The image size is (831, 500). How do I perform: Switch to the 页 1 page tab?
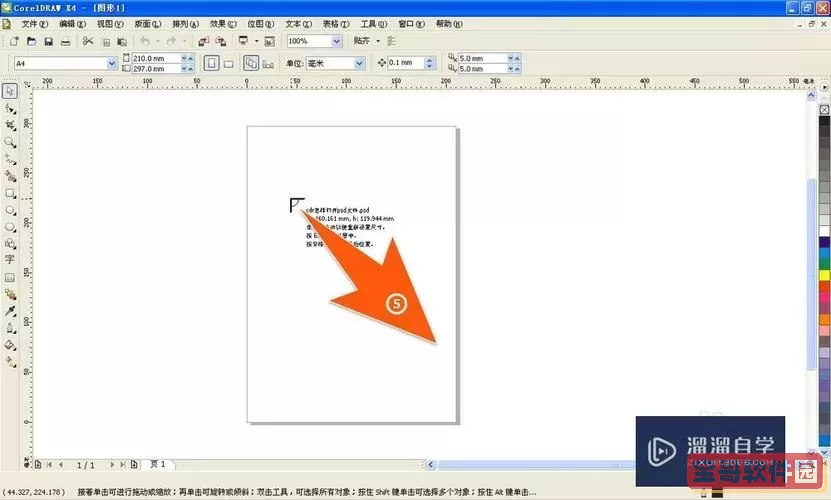click(x=157, y=464)
